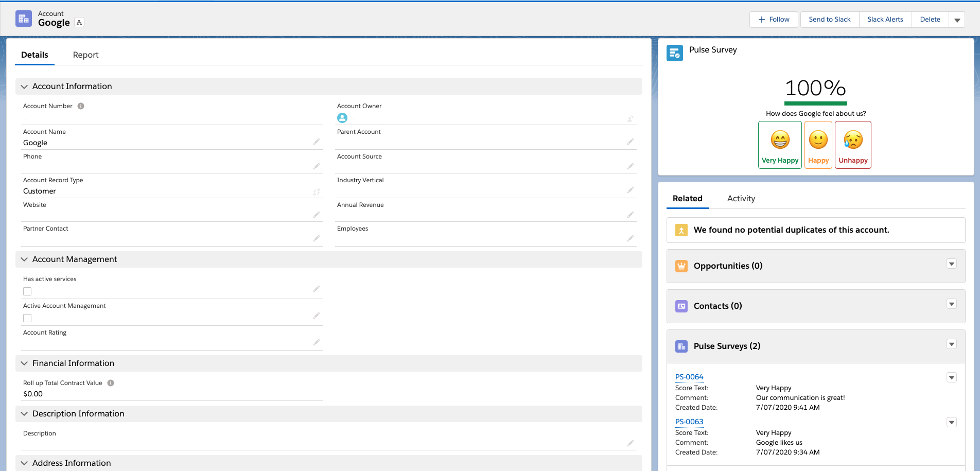Open the Activity tab

(741, 199)
